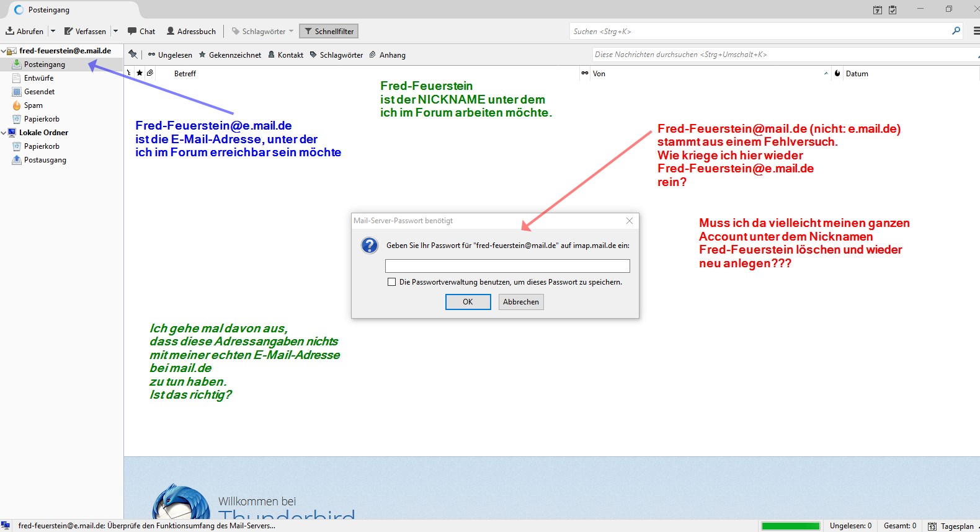The image size is (980, 532).
Task: Click the password input field in dialog
Action: (507, 266)
